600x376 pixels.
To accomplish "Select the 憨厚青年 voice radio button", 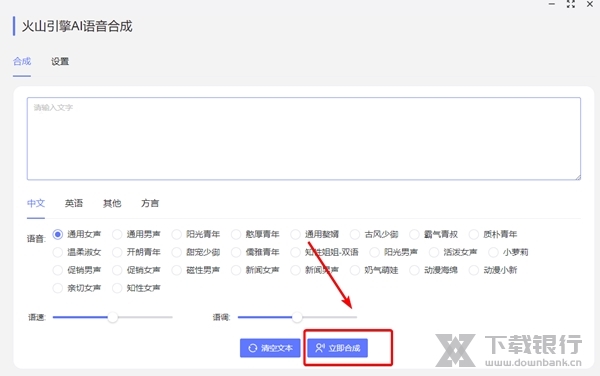I will click(x=236, y=234).
